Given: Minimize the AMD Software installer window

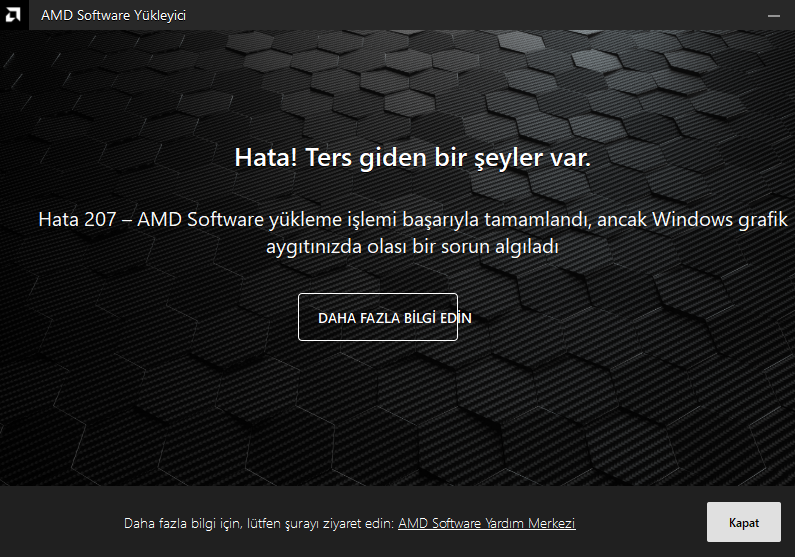Looking at the screenshot, I should point(774,16).
